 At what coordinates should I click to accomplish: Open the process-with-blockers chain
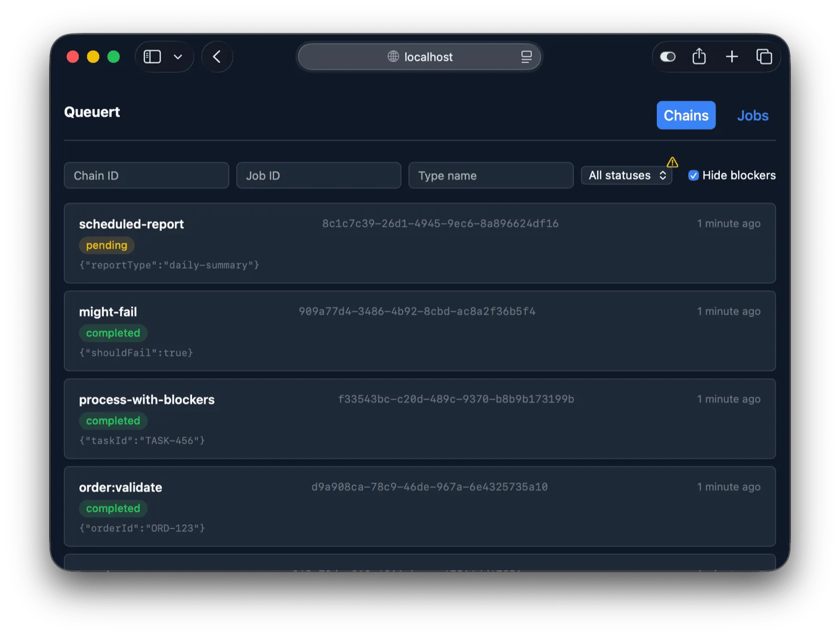click(419, 418)
